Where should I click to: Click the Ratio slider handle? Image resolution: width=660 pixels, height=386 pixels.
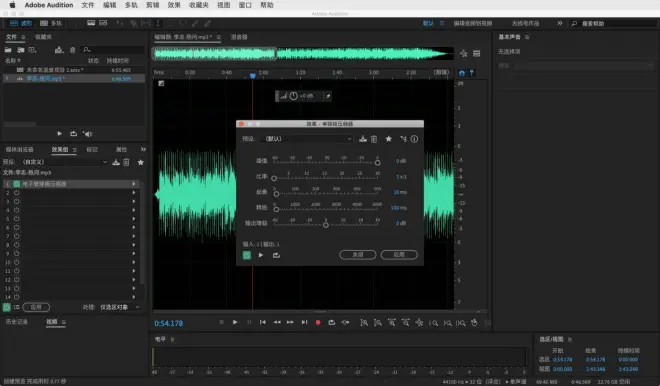click(x=274, y=178)
